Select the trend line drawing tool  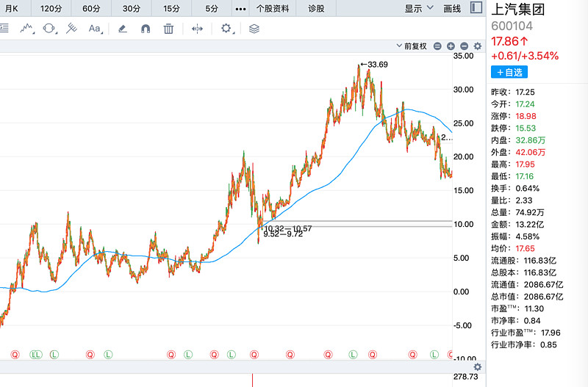(x=27, y=29)
